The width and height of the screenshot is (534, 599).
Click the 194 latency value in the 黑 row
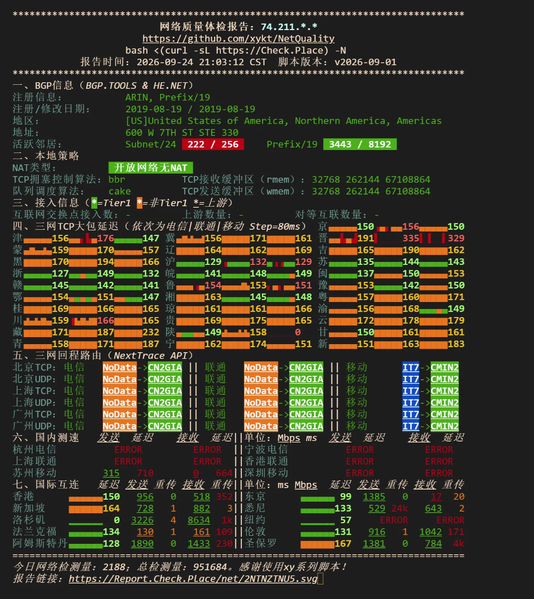tap(105, 262)
